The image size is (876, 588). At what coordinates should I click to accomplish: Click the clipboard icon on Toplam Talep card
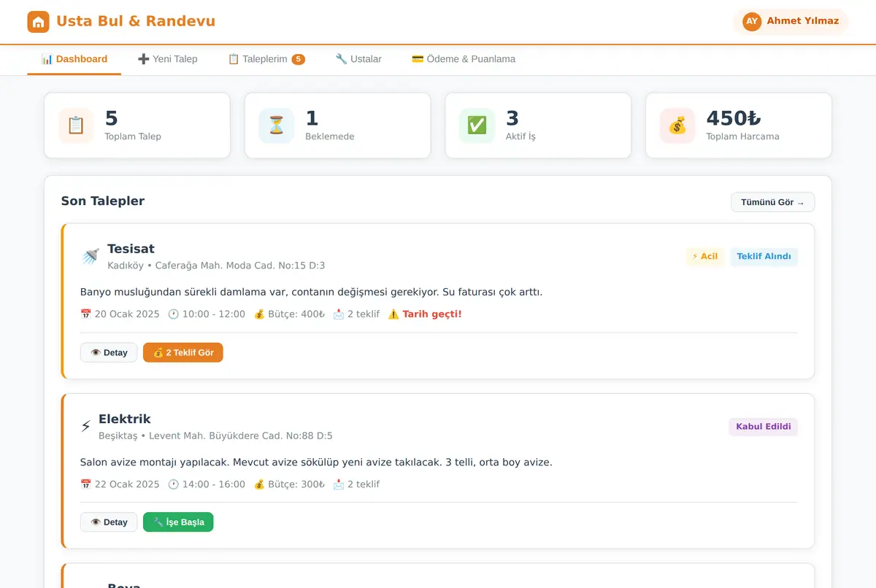coord(76,125)
